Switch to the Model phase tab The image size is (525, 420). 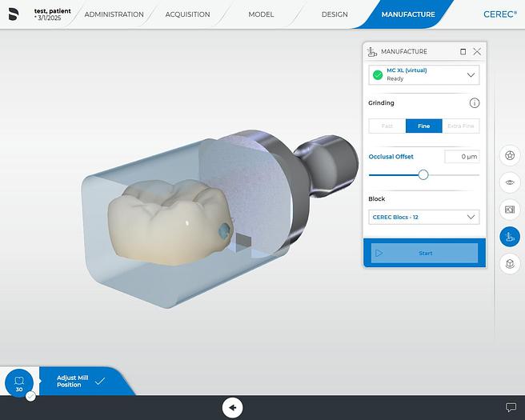(261, 14)
